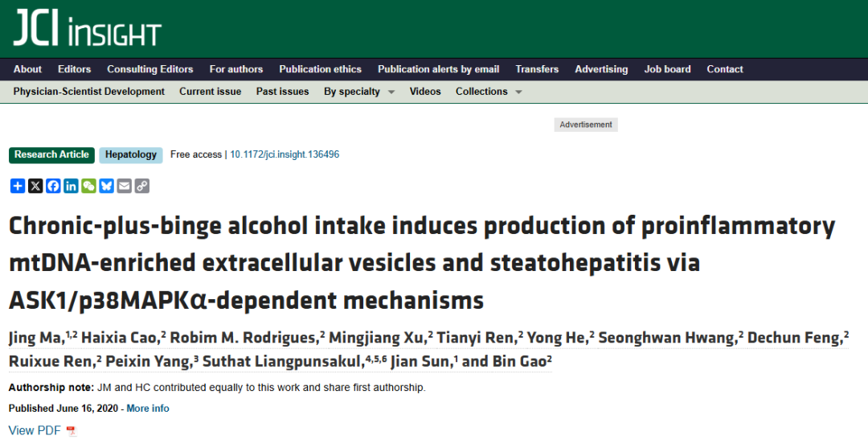Open Publication alerts by email
The width and height of the screenshot is (868, 448).
tap(439, 69)
